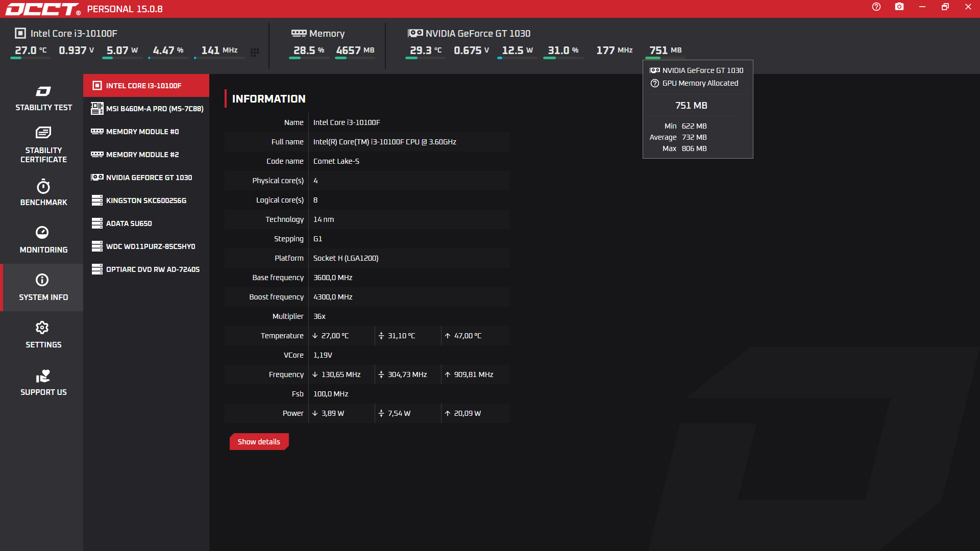This screenshot has width=980, height=551.
Task: Click the screenshot camera icon
Action: [899, 7]
